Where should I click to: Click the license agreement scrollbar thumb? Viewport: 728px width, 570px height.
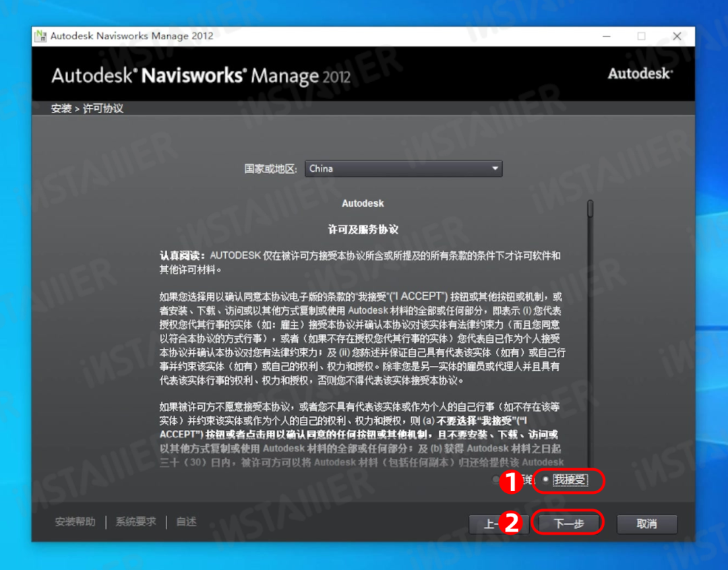click(590, 208)
